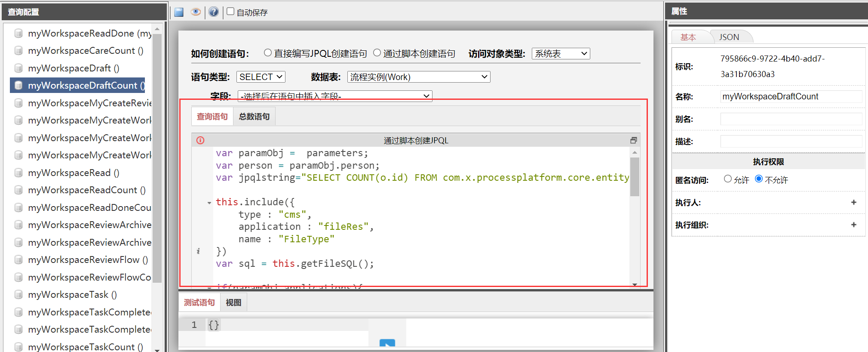Image resolution: width=868 pixels, height=352 pixels.
Task: Open the 语句类型 SELECT dropdown
Action: pyautogui.click(x=261, y=77)
